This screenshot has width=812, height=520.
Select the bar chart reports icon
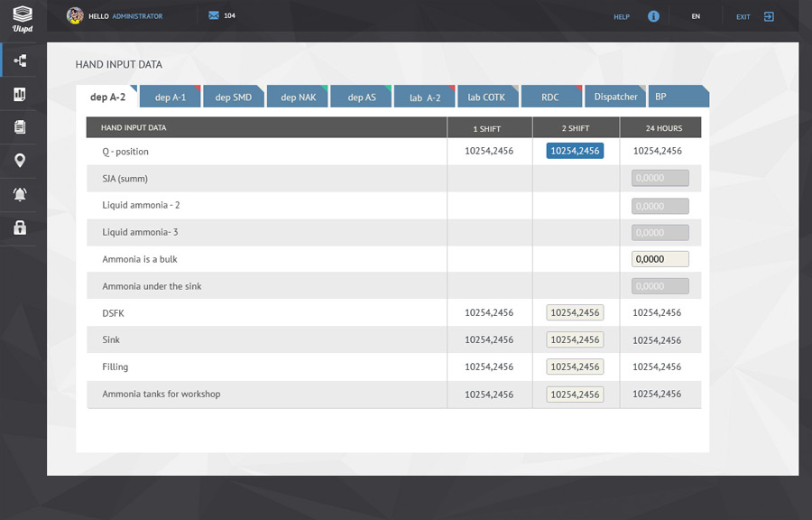click(20, 93)
